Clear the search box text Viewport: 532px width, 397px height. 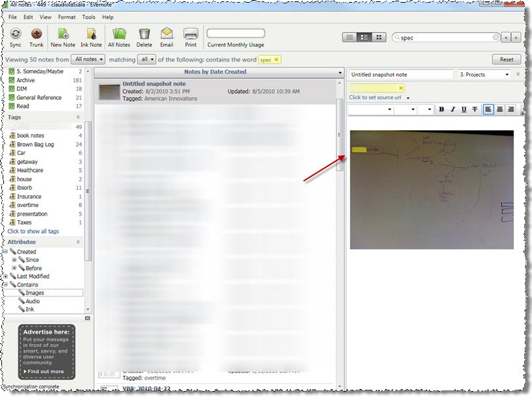pyautogui.click(x=496, y=37)
